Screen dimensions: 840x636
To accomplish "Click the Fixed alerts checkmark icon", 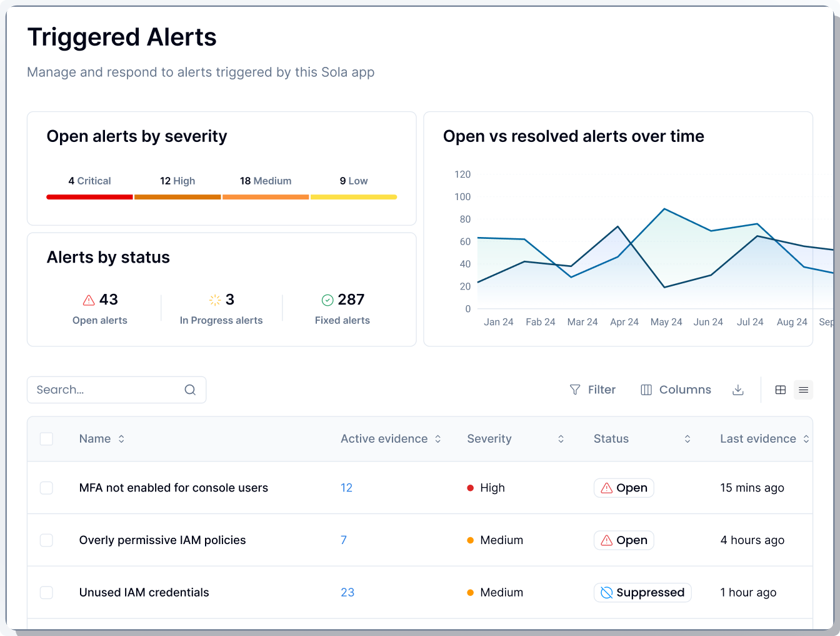I will coord(327,300).
